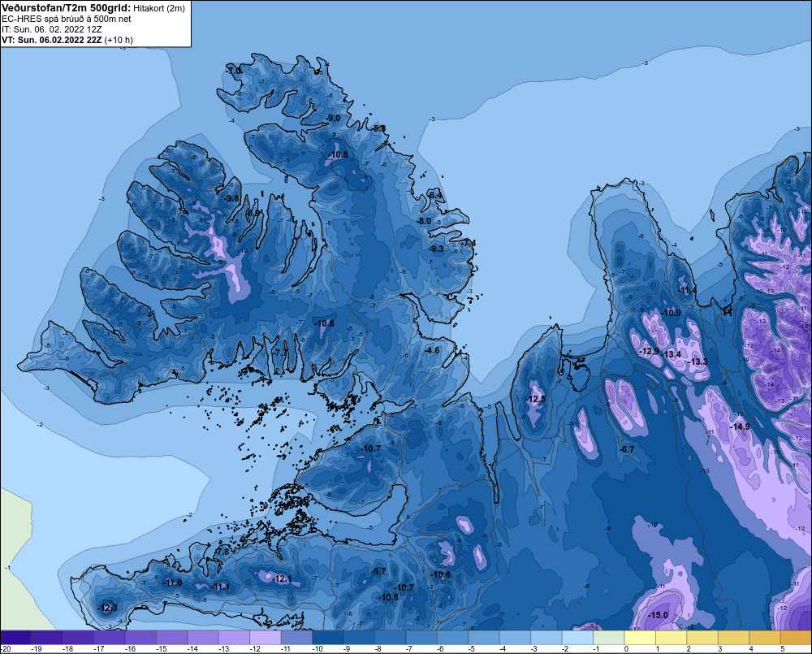Select the -8.0 temperature label

click(x=424, y=221)
